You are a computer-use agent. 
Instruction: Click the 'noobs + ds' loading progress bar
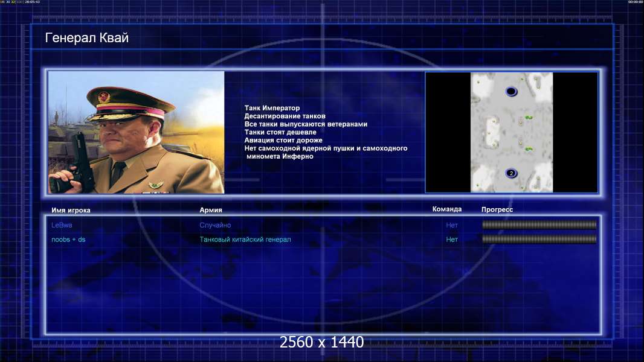tap(539, 239)
